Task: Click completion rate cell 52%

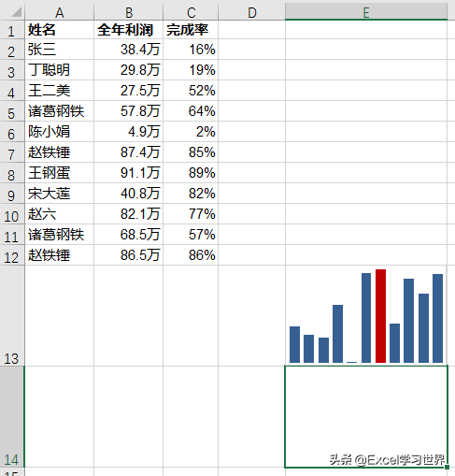Action: (191, 91)
